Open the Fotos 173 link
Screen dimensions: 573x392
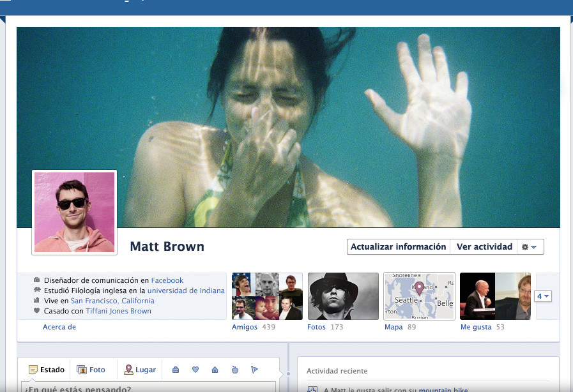point(325,327)
